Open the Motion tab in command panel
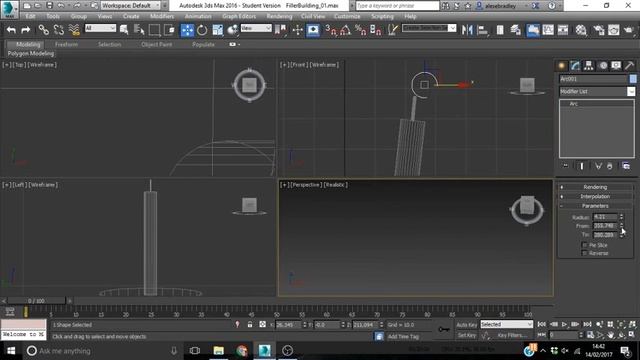Viewport: 640px width, 360px height. coord(603,65)
